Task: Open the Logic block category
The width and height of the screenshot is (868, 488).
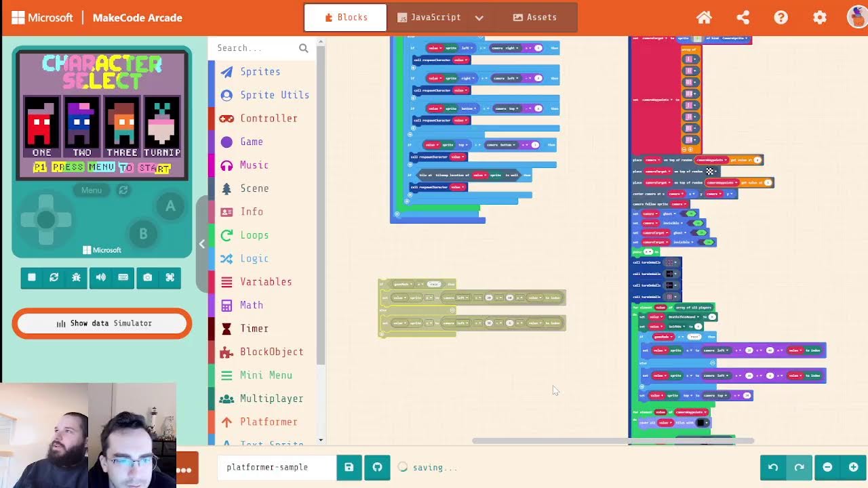Action: [x=262, y=259]
